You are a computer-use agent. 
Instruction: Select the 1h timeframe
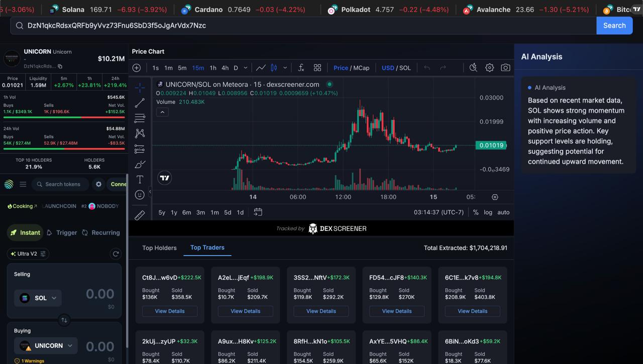pyautogui.click(x=213, y=68)
